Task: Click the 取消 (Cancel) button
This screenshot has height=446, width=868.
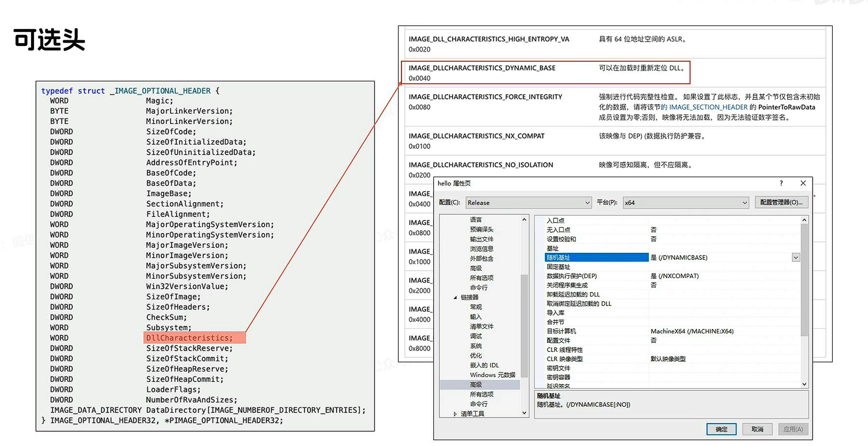Action: (x=757, y=429)
